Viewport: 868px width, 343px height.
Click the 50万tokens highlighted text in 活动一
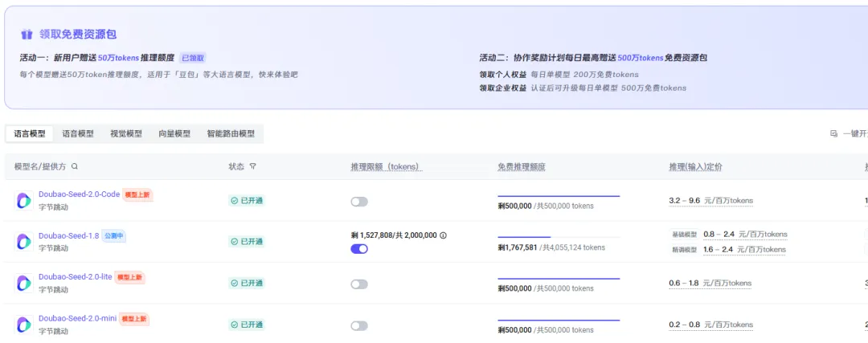(118, 58)
